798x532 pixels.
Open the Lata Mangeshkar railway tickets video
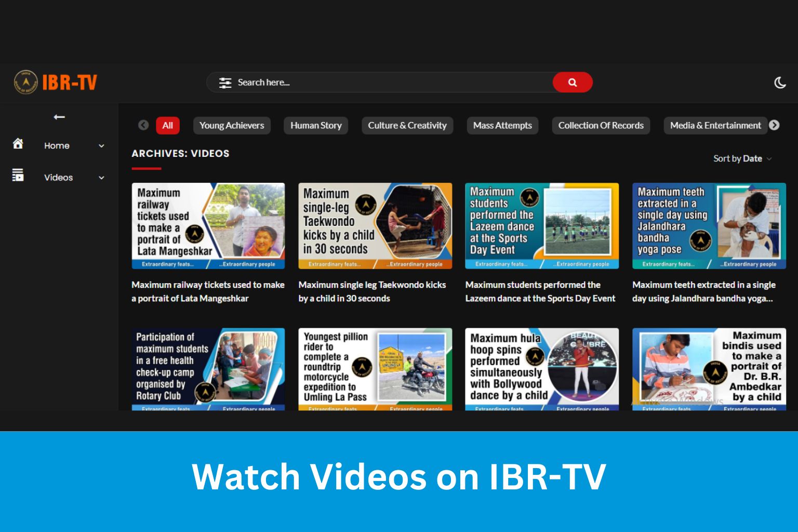[208, 225]
